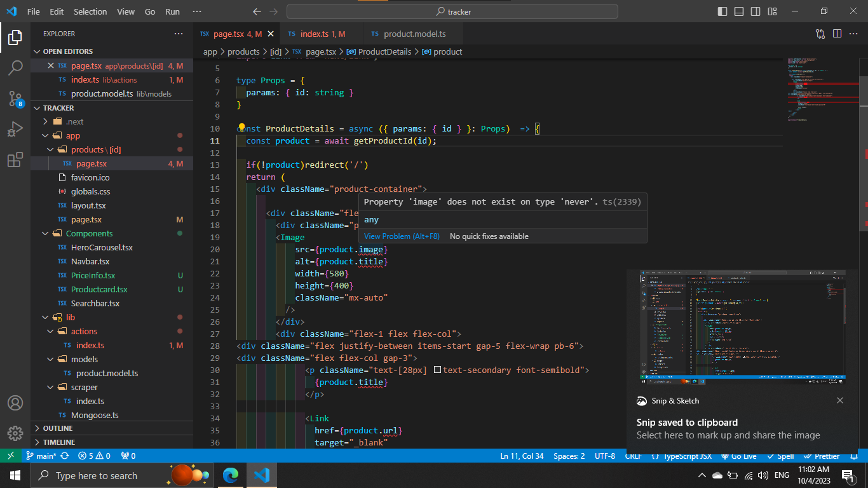Open the Manage settings gear
The width and height of the screenshot is (868, 488).
(x=15, y=433)
